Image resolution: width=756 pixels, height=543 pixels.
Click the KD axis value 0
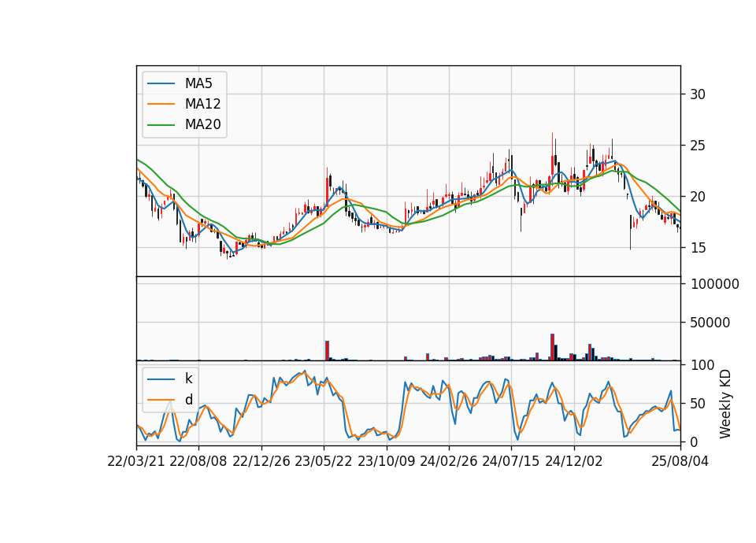694,441
